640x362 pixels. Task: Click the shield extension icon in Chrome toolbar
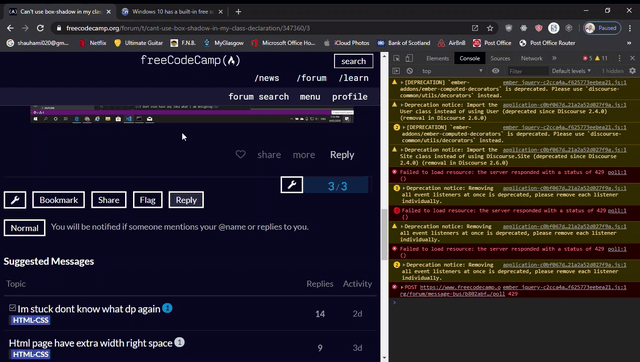509,28
